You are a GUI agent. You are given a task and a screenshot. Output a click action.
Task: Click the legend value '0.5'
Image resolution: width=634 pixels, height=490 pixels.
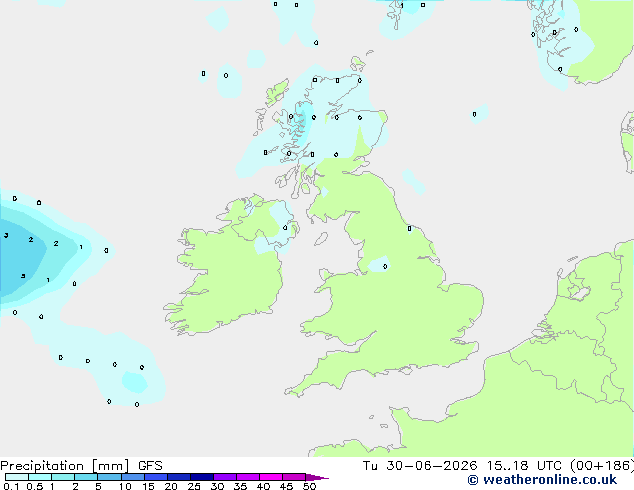click(x=34, y=486)
